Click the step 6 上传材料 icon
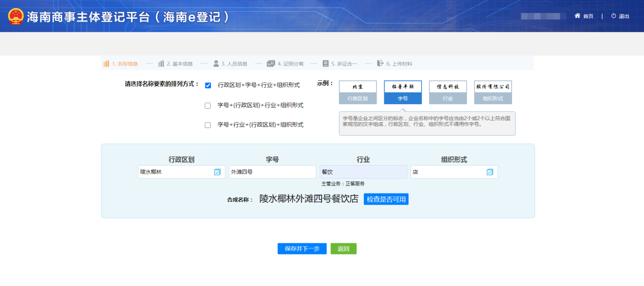 click(380, 63)
